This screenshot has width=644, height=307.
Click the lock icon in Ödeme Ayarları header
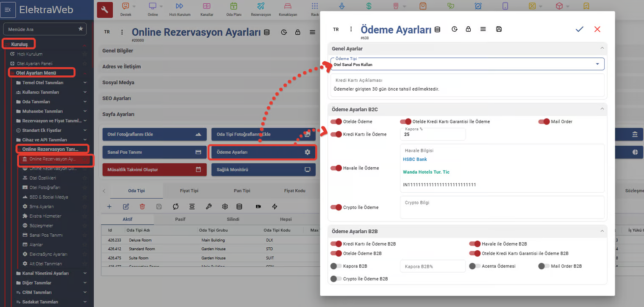[x=468, y=29]
